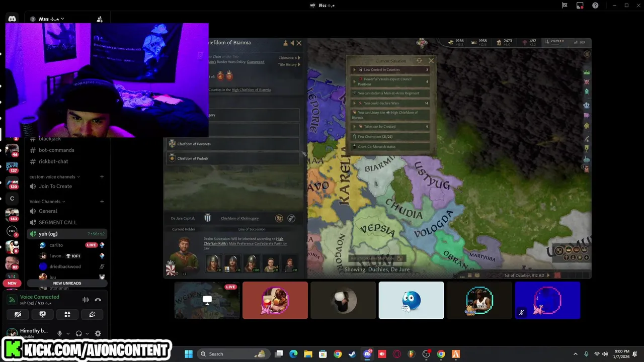Close the Current Situation panel
Image resolution: width=644 pixels, height=362 pixels.
coord(431,60)
